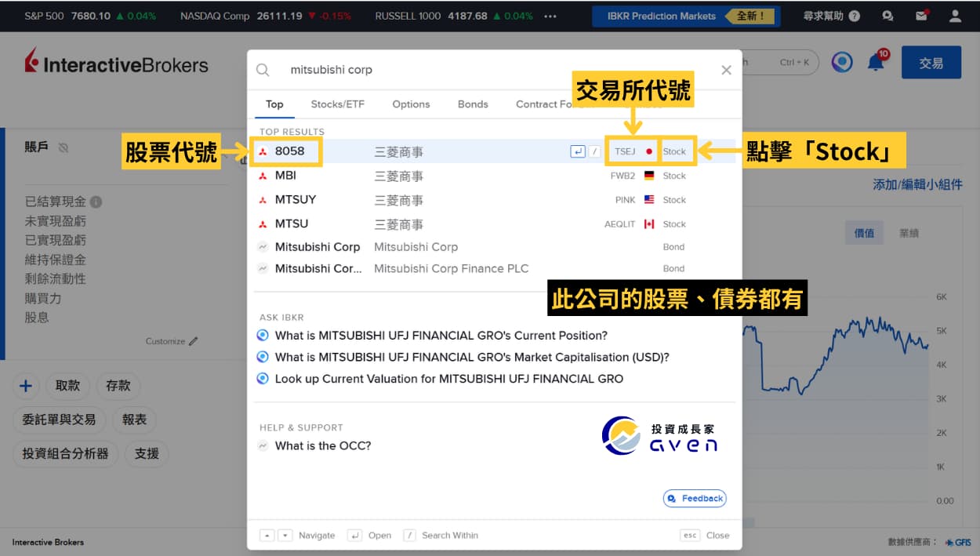This screenshot has height=556, width=980.
Task: Click the GFIS data provider logo
Action: [x=958, y=542]
